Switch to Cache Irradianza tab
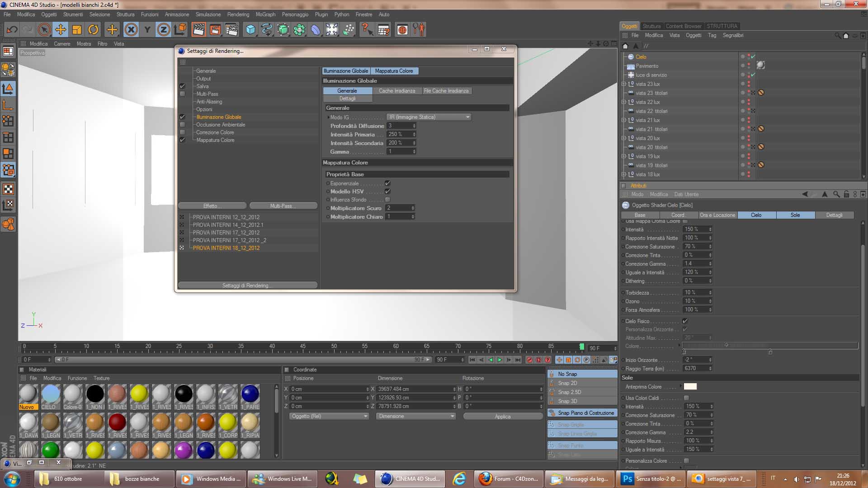 click(396, 91)
